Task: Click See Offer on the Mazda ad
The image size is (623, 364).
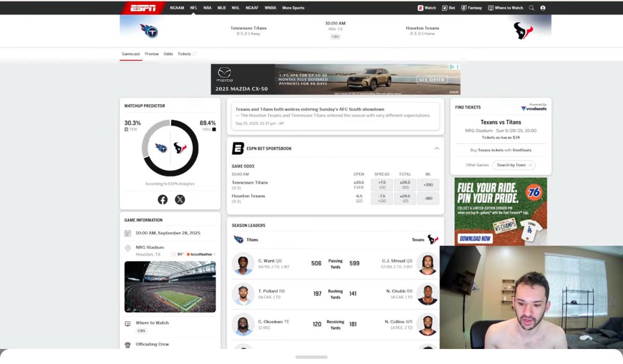Action: [x=432, y=80]
